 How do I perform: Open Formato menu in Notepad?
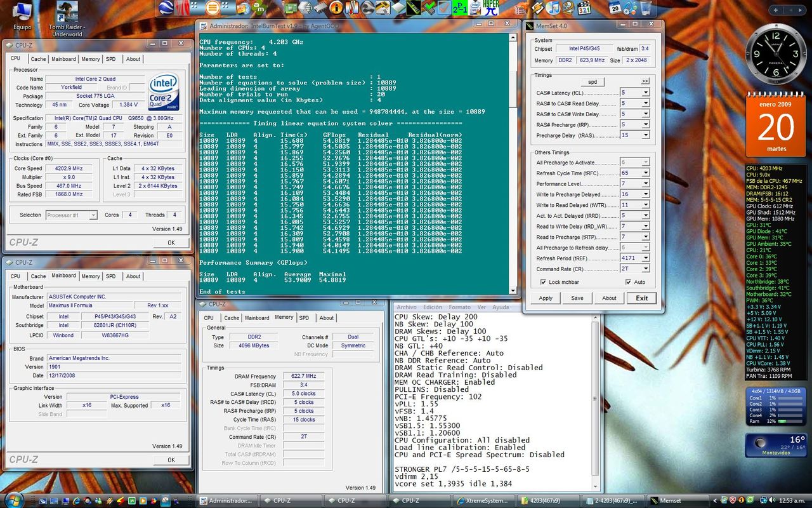[459, 307]
